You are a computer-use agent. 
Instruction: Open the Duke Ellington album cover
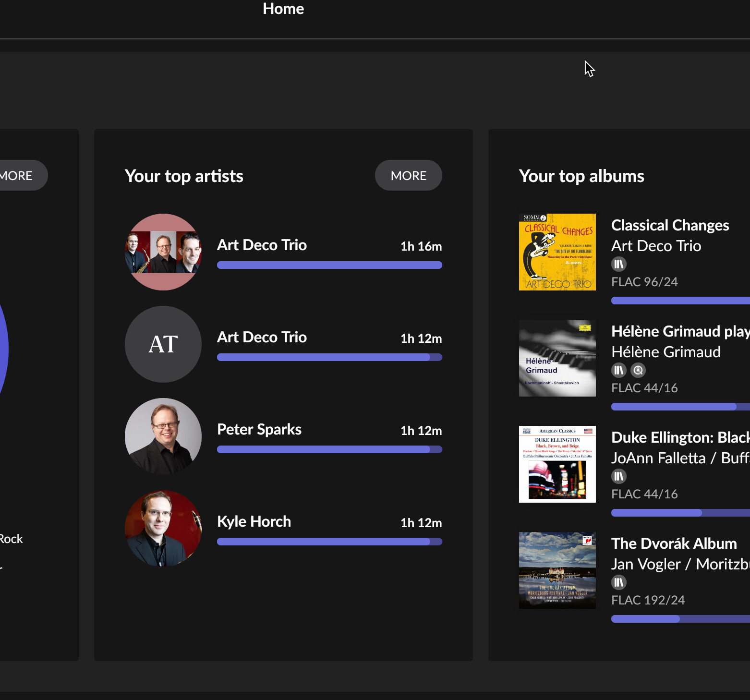pyautogui.click(x=557, y=464)
